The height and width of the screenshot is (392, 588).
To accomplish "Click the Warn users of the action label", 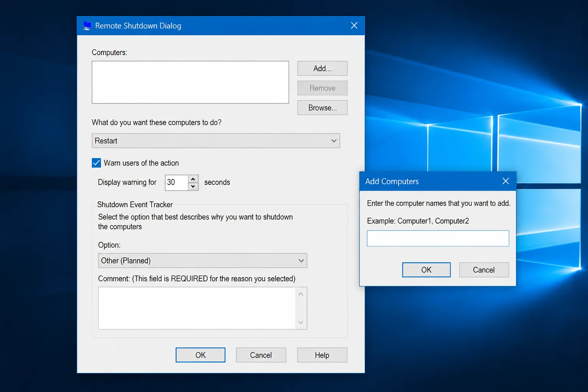I will [141, 163].
